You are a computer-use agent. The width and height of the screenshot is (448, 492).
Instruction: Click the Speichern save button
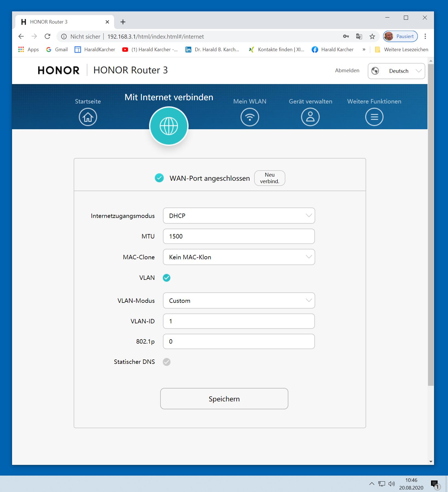coord(224,399)
